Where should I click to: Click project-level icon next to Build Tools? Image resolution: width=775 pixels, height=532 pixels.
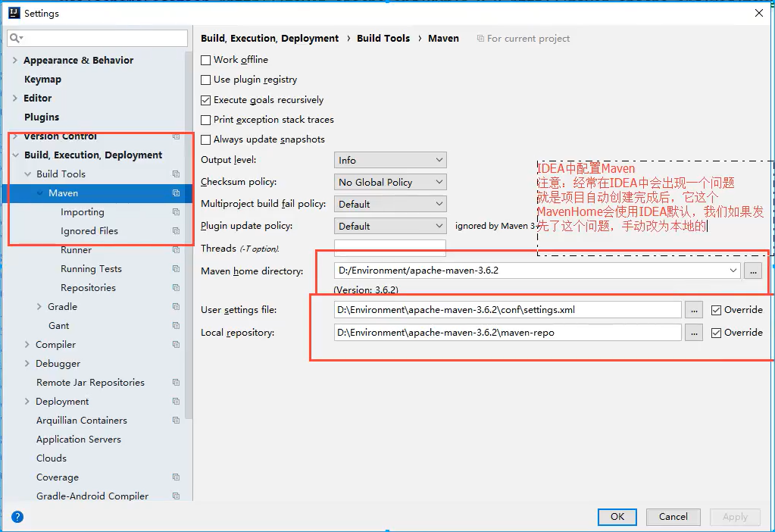tap(176, 174)
